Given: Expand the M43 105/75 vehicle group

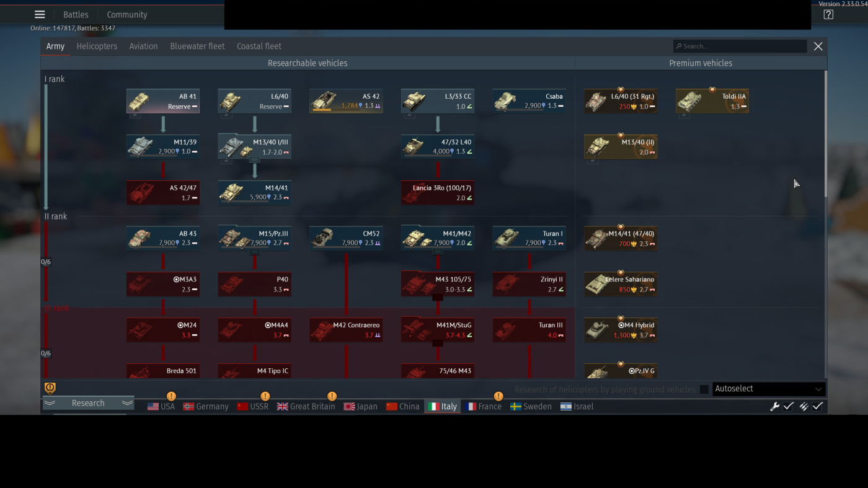Looking at the screenshot, I should (438, 284).
